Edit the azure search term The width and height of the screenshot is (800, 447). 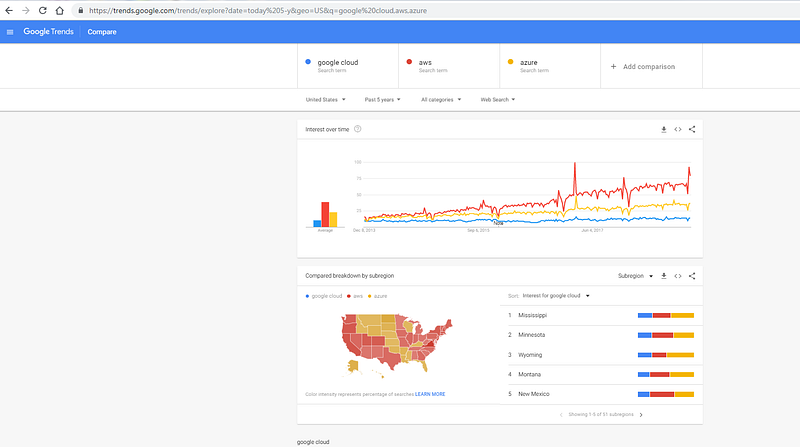(550, 66)
